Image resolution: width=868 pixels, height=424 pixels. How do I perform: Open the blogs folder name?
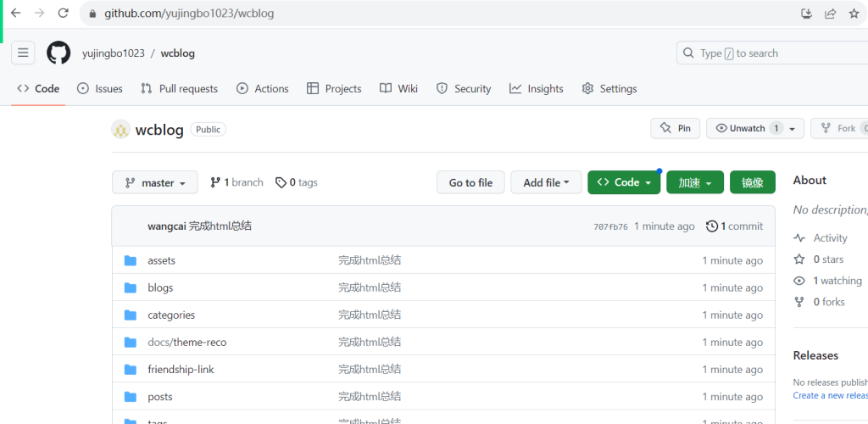[160, 287]
